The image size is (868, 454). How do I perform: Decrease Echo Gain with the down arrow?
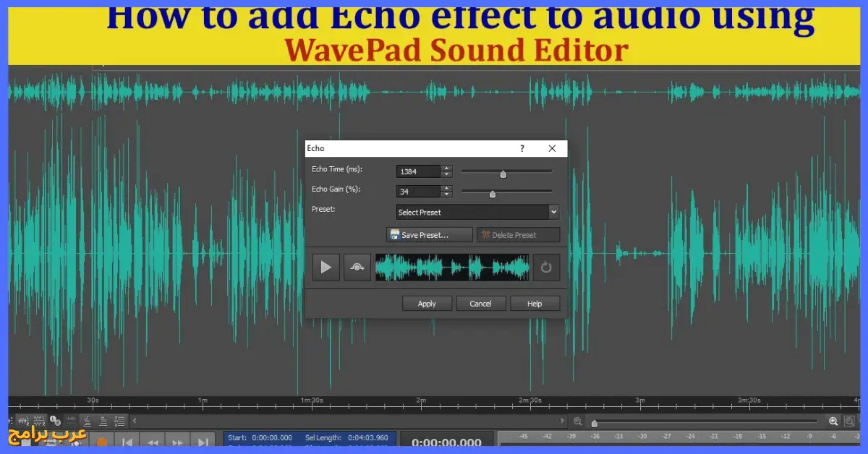(446, 194)
